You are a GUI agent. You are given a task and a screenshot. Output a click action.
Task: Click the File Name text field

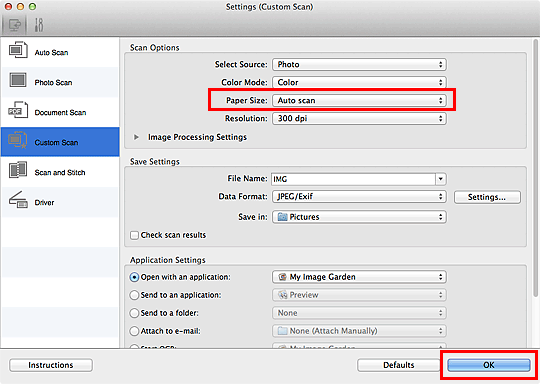tap(353, 179)
